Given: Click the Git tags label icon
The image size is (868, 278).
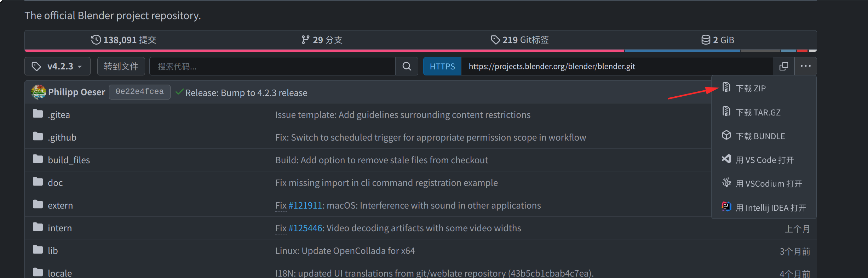Looking at the screenshot, I should (x=495, y=40).
